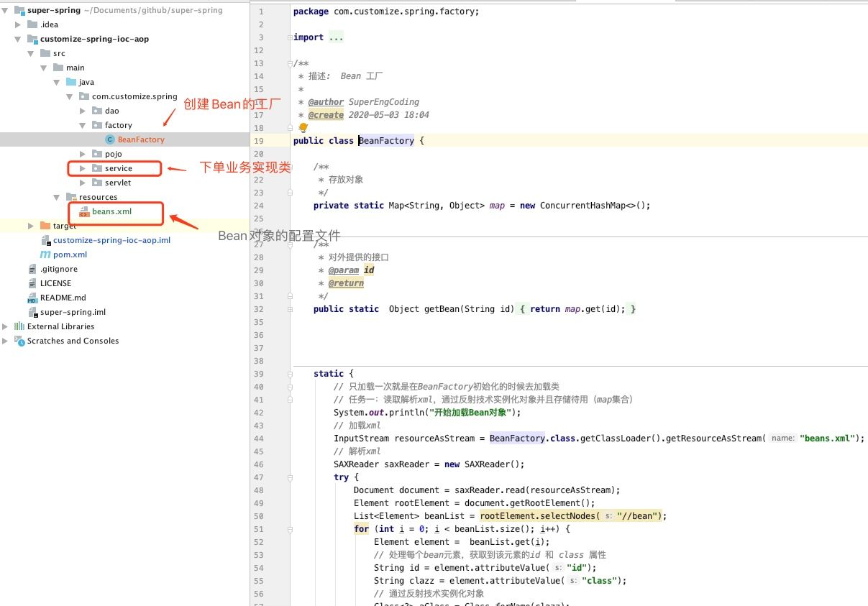Collapse the resources folder
This screenshot has width=868, height=606.
pyautogui.click(x=57, y=197)
